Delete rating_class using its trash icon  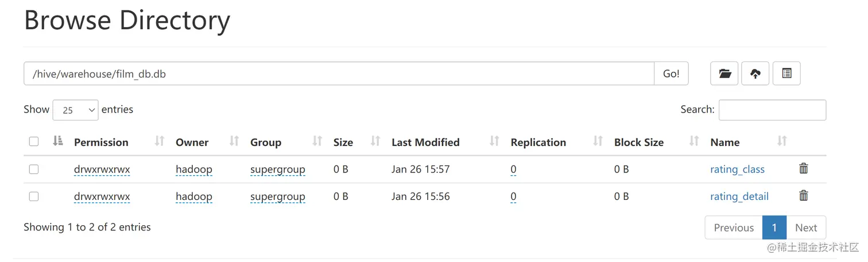(x=804, y=168)
